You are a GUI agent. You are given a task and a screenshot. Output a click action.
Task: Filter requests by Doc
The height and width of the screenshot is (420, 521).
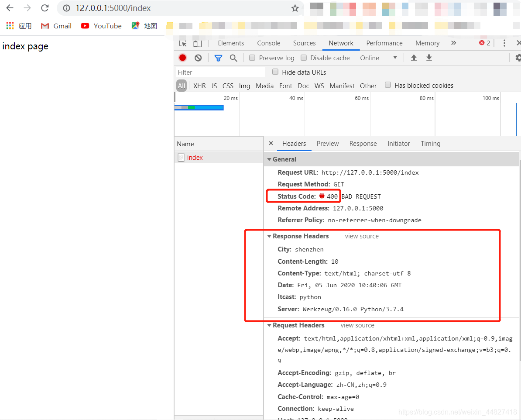(303, 86)
